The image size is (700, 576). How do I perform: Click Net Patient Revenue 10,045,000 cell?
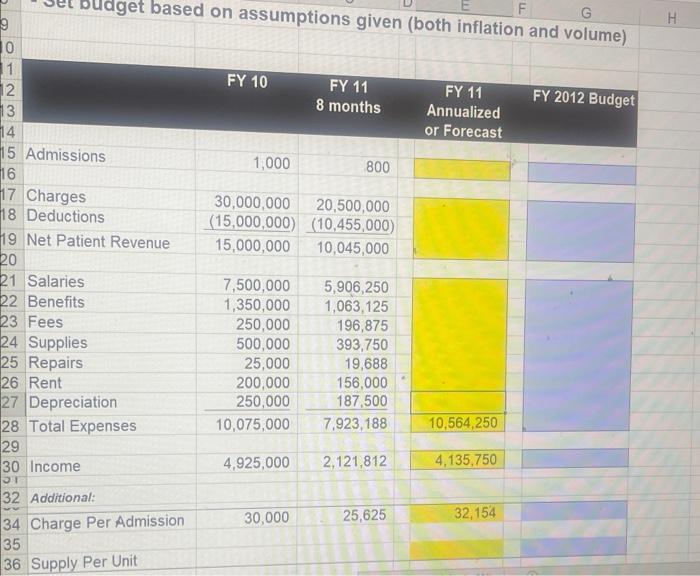tap(353, 248)
